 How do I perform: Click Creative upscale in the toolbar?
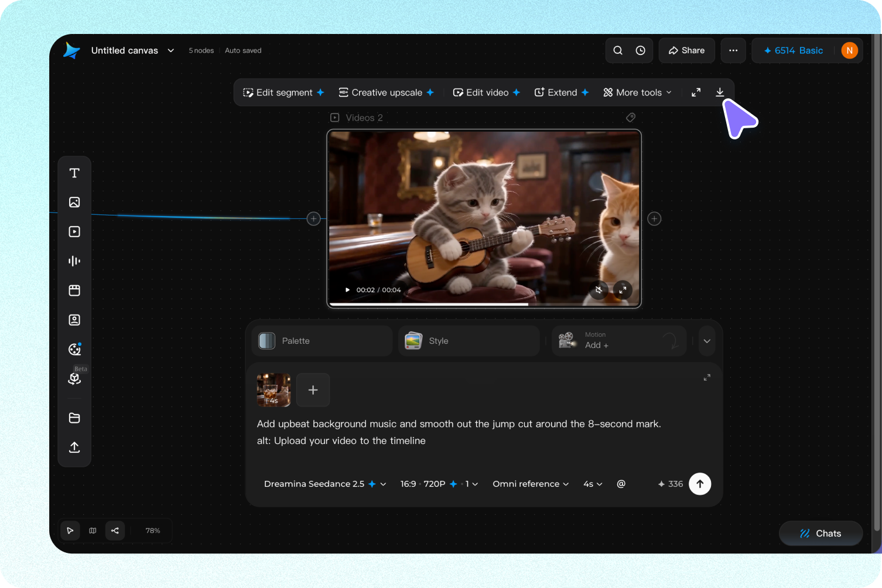tap(387, 93)
